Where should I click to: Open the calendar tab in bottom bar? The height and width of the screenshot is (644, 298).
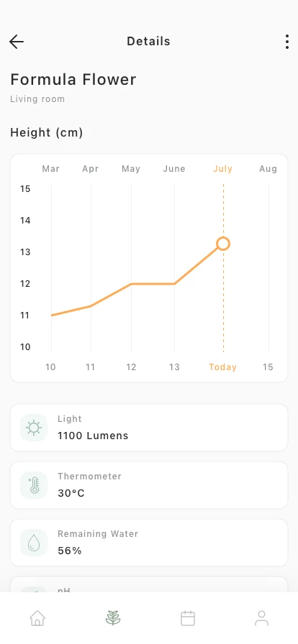tap(188, 617)
